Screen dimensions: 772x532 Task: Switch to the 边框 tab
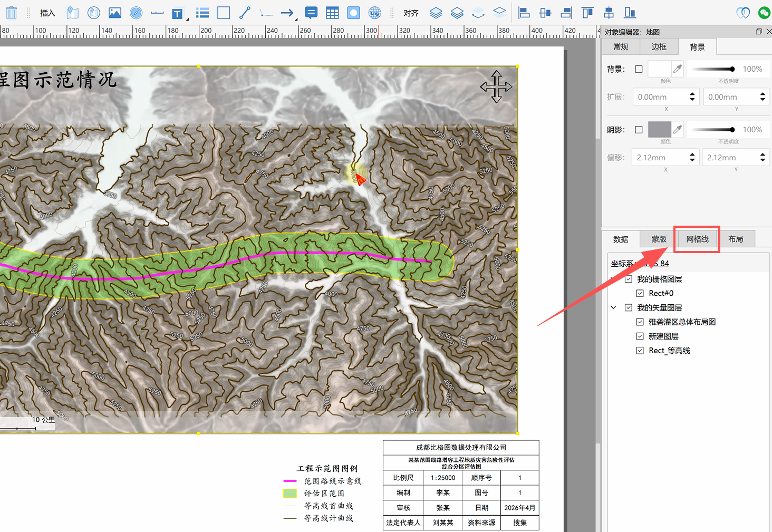tap(659, 47)
